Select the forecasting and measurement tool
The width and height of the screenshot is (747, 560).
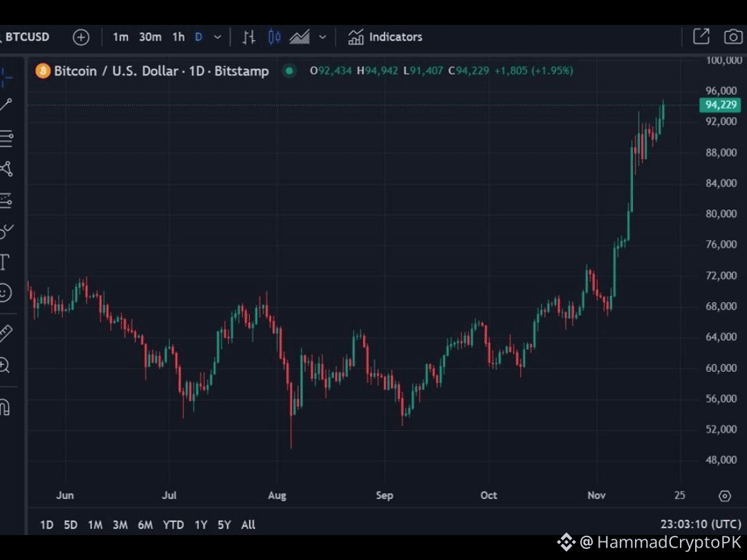click(x=6, y=200)
